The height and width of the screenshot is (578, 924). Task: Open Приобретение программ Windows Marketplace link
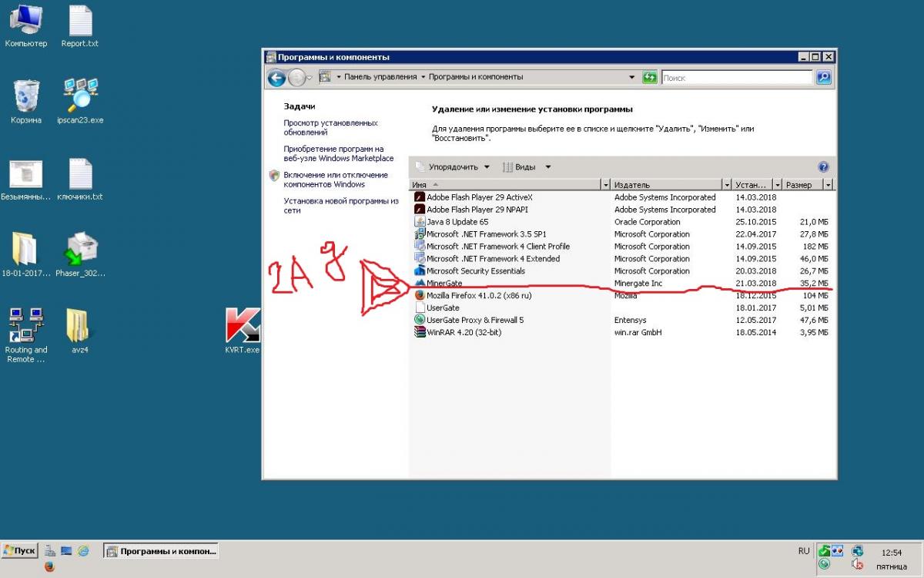click(339, 153)
